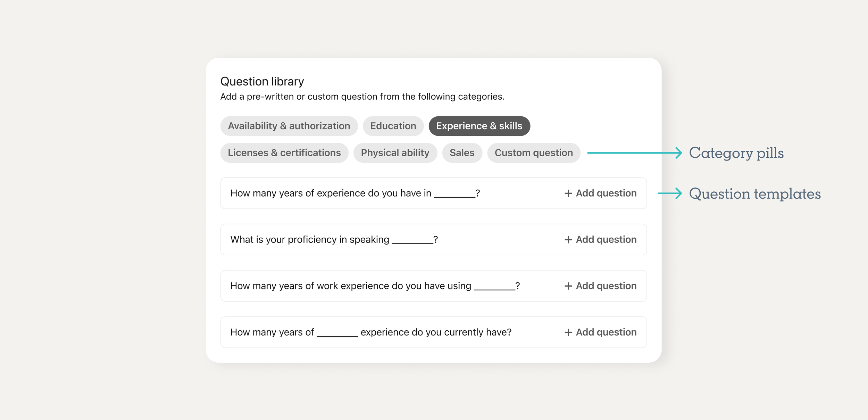The width and height of the screenshot is (868, 420).
Task: Select Availability & authorization category pill
Action: (289, 126)
